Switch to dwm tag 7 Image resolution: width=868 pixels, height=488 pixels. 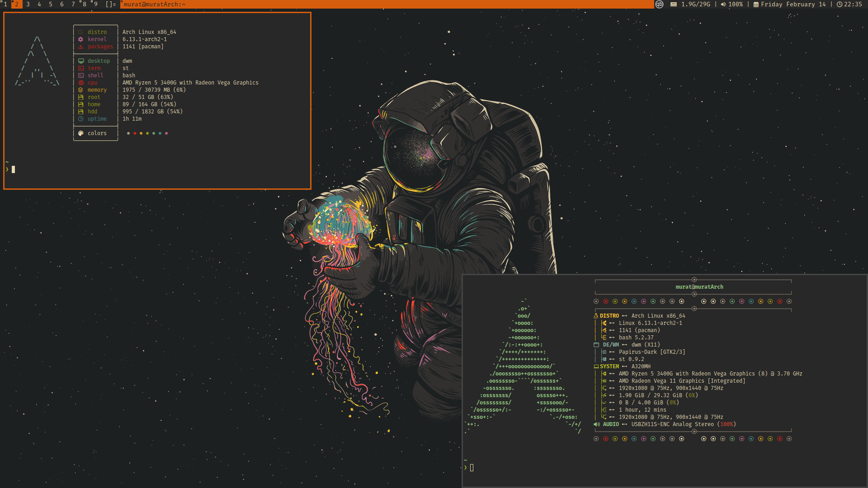(x=73, y=4)
